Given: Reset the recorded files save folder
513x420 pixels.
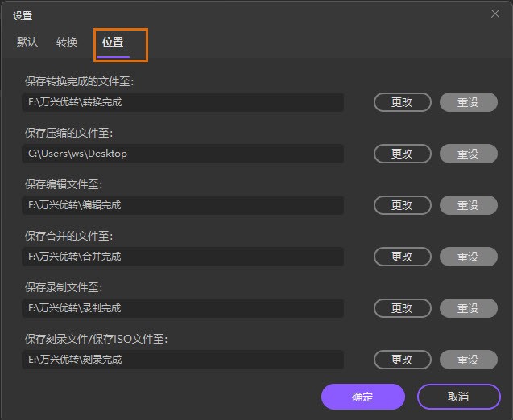Looking at the screenshot, I should pyautogui.click(x=468, y=308).
